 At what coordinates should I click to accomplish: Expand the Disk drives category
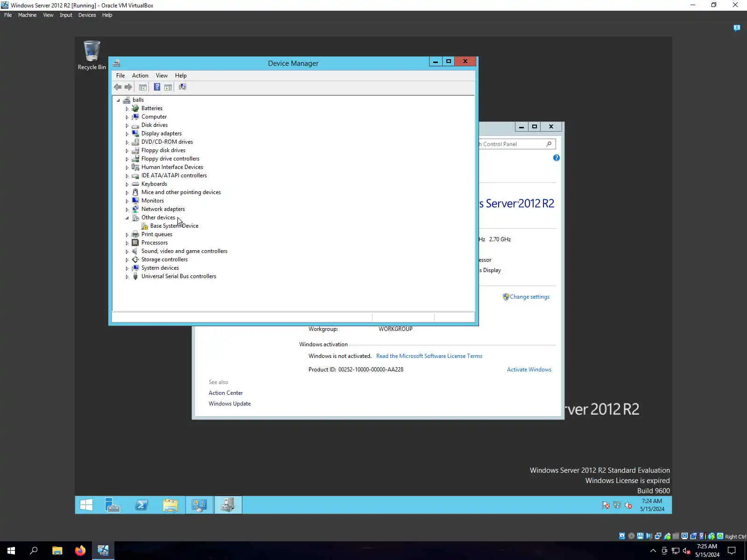click(x=127, y=125)
